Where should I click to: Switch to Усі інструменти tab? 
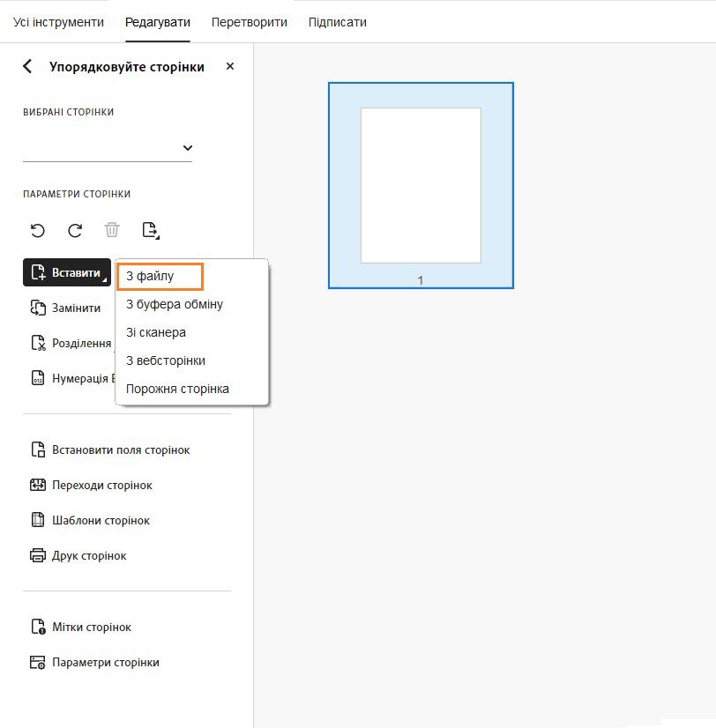[58, 22]
